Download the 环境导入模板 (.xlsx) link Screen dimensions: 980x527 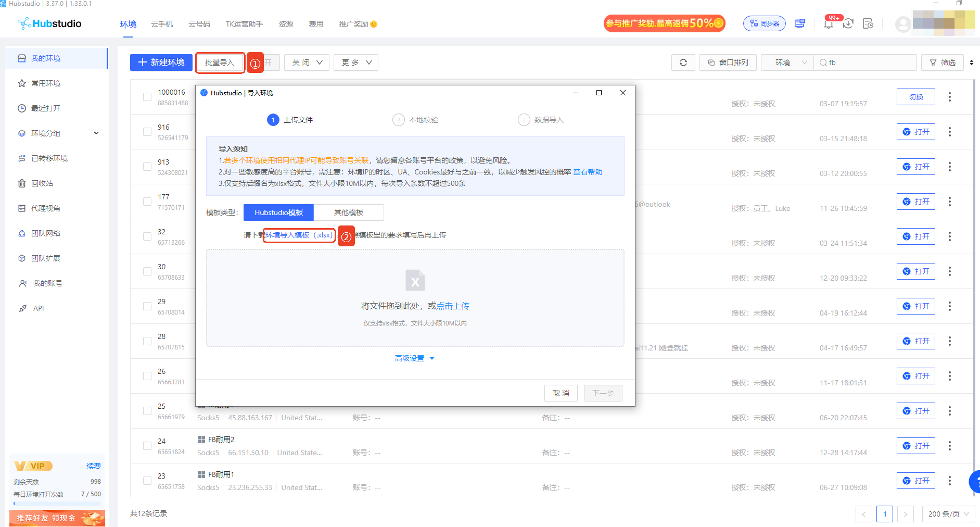pyautogui.click(x=299, y=235)
